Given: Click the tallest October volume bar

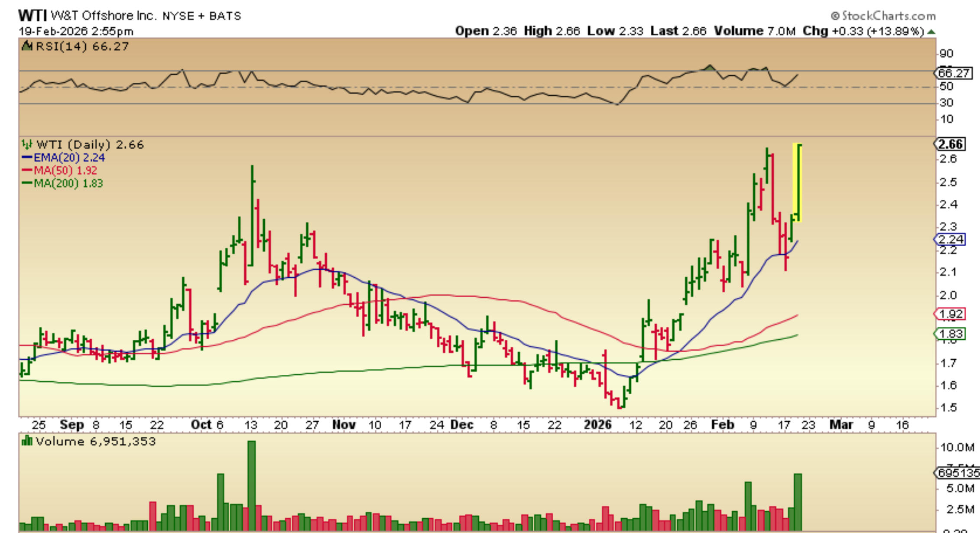Looking at the screenshot, I should pyautogui.click(x=251, y=485).
